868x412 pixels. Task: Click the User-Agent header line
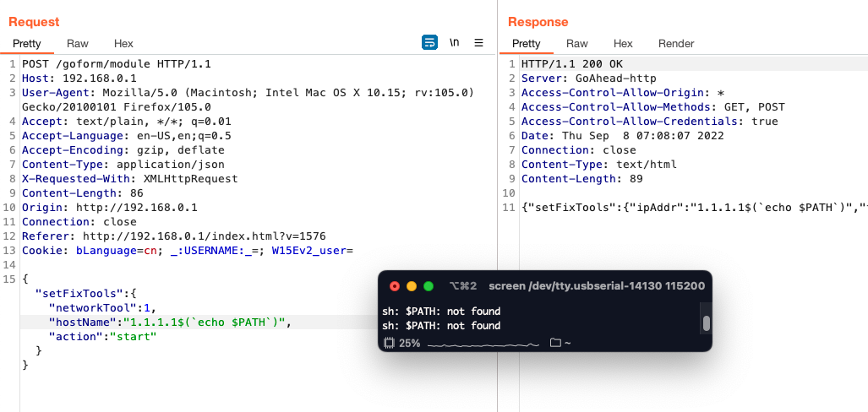tap(248, 100)
